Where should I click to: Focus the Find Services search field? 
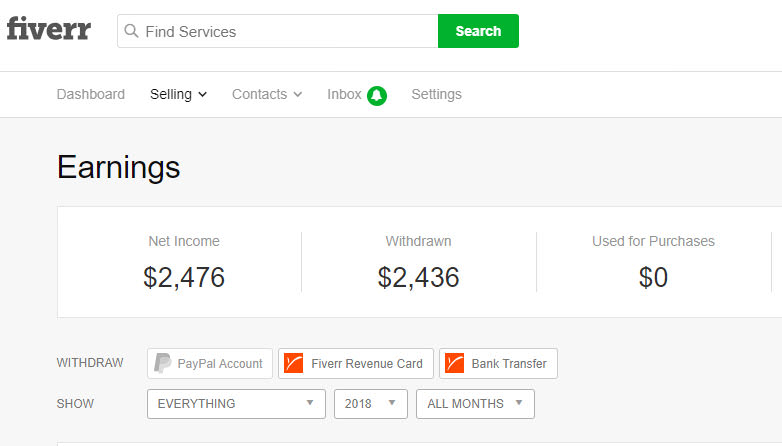pyautogui.click(x=287, y=31)
